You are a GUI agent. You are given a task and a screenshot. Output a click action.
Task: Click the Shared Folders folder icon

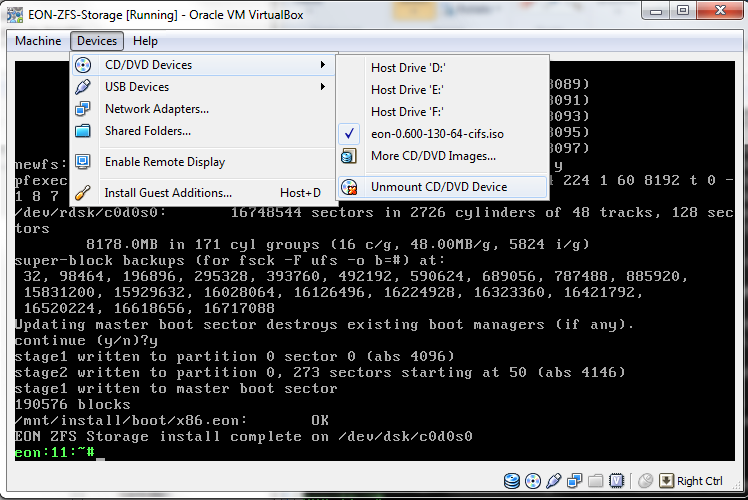click(x=83, y=131)
